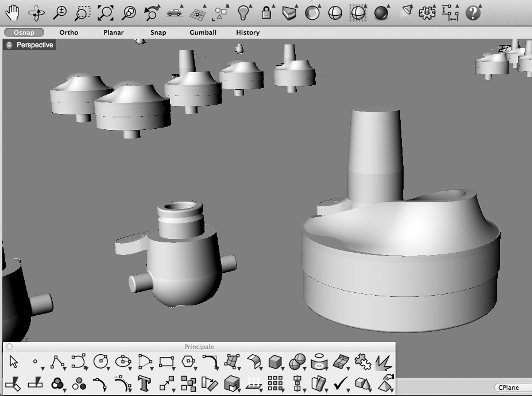The width and height of the screenshot is (532, 396).
Task: Click the Principale toolbar title
Action: [199, 347]
